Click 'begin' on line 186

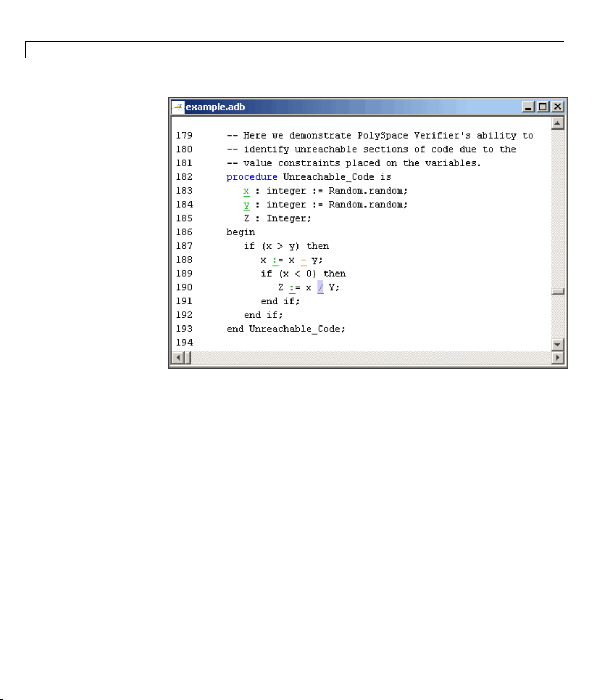(241, 233)
